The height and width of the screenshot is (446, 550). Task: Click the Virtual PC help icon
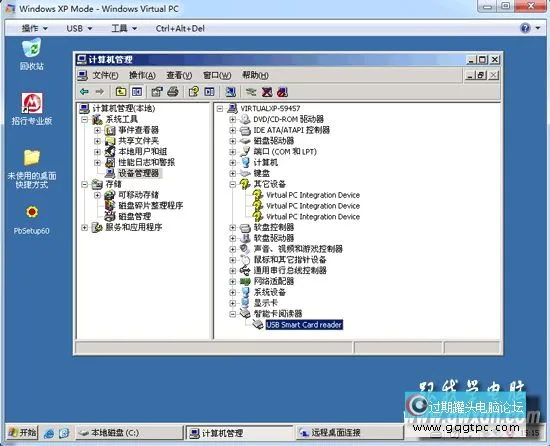point(525,28)
